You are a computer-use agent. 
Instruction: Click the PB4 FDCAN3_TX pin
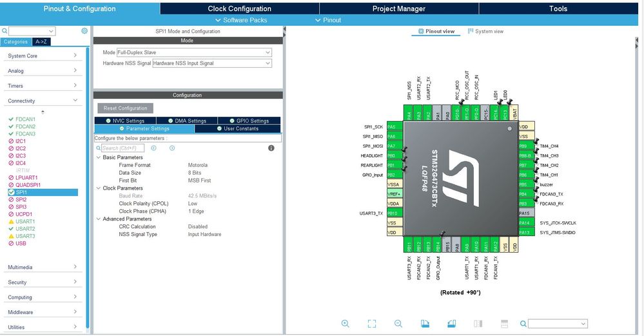click(x=527, y=194)
